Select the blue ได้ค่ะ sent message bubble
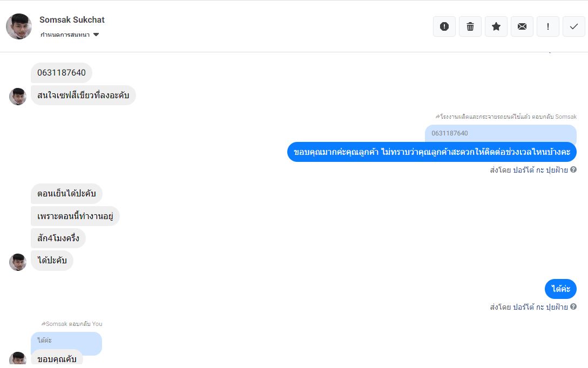Image resolution: width=588 pixels, height=368 pixels. click(560, 289)
